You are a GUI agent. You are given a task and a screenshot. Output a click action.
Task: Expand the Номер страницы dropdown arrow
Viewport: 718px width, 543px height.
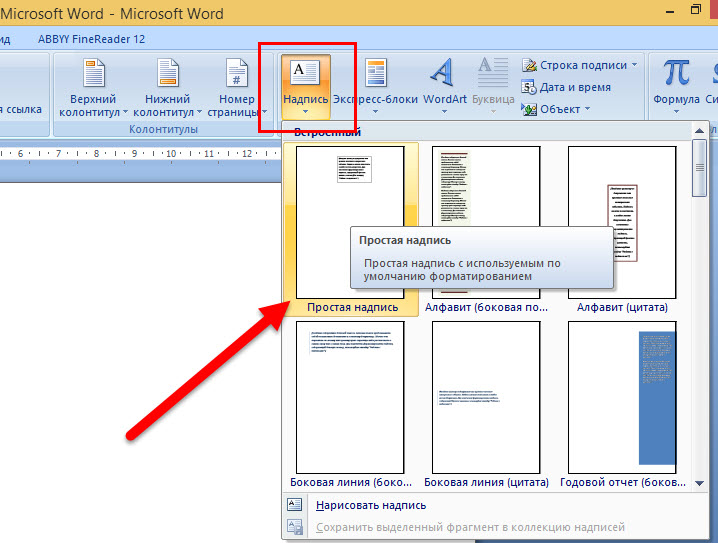(x=265, y=112)
